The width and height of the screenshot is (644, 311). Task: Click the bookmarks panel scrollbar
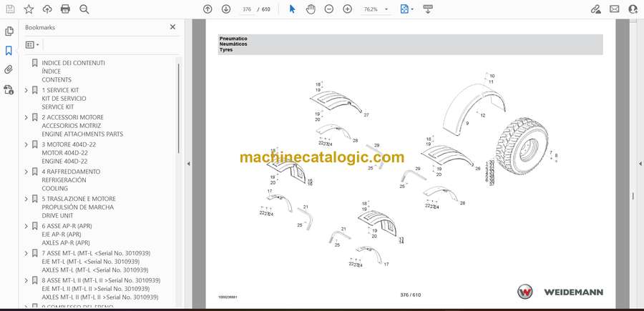pos(178,109)
